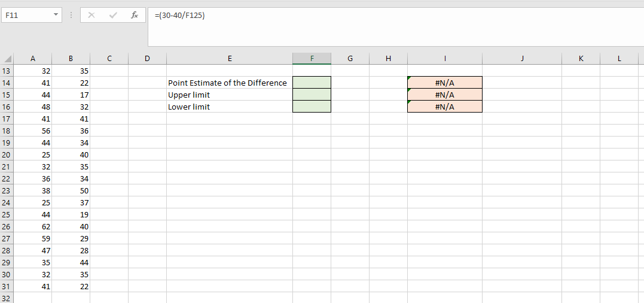Expand the Name Box dropdown arrow
The height and width of the screenshot is (303, 644).
tap(56, 15)
